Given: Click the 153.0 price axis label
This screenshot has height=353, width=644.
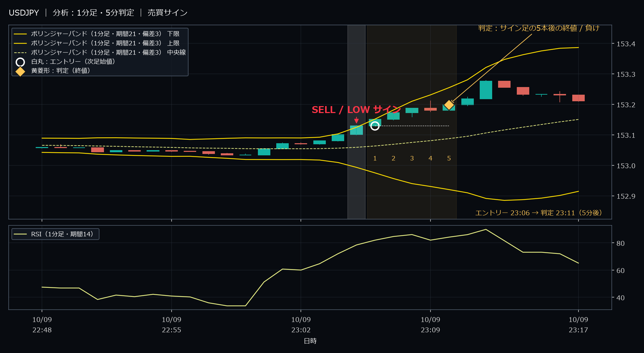Looking at the screenshot, I should pyautogui.click(x=626, y=166).
